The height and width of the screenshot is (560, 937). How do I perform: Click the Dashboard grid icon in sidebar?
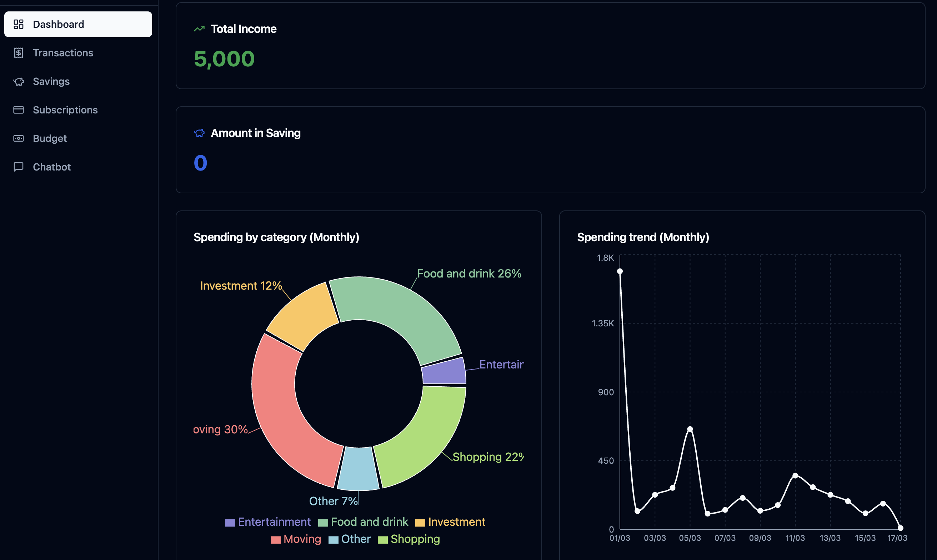(x=19, y=24)
